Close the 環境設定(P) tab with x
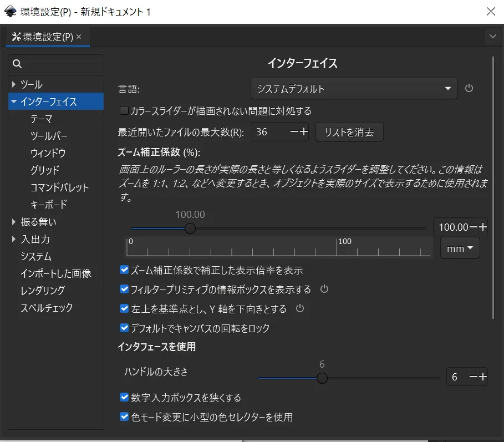This screenshot has height=442, width=504. pos(79,37)
